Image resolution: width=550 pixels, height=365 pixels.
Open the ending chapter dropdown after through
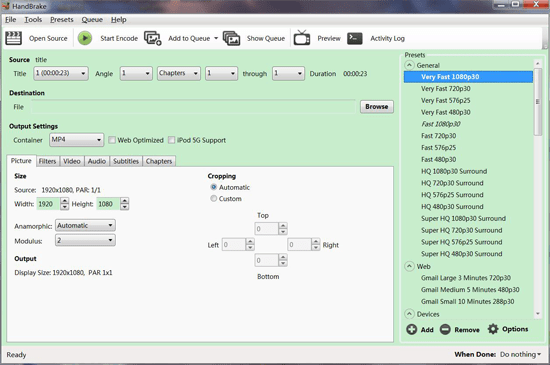(x=288, y=73)
